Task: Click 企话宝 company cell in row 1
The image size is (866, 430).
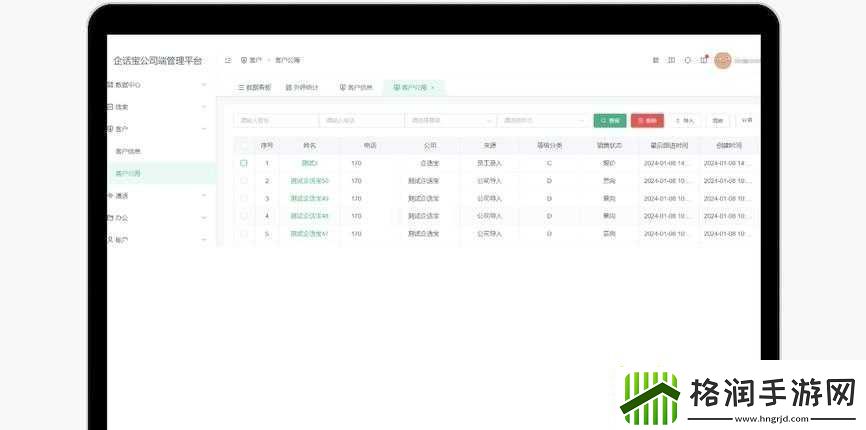Action: 430,163
